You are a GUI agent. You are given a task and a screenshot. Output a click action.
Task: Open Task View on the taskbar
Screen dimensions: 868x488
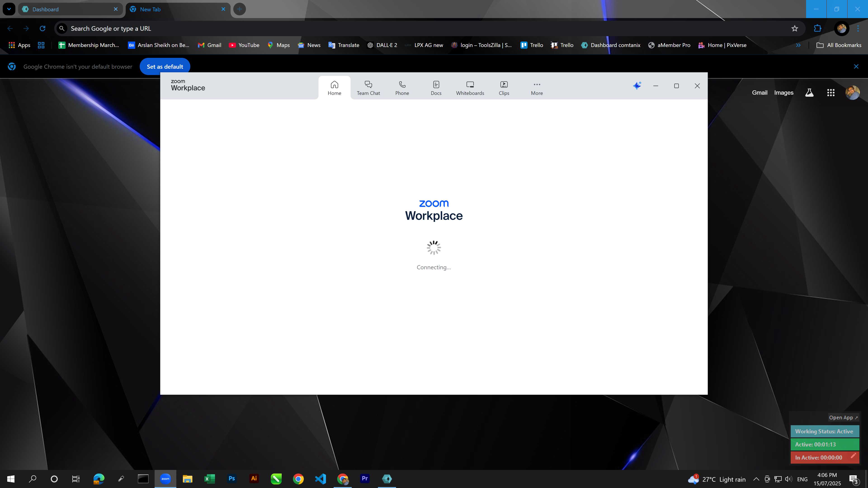[x=76, y=479]
